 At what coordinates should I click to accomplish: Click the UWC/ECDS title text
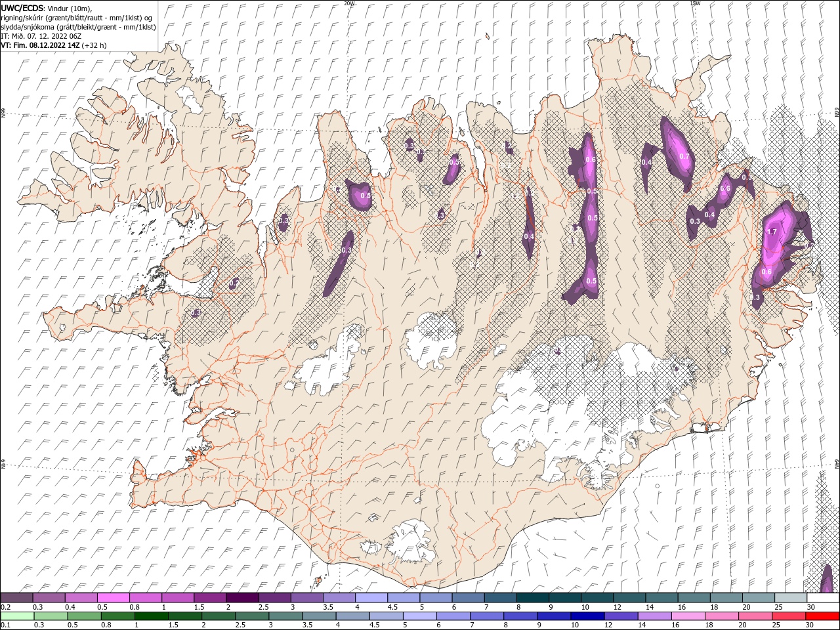pyautogui.click(x=22, y=9)
